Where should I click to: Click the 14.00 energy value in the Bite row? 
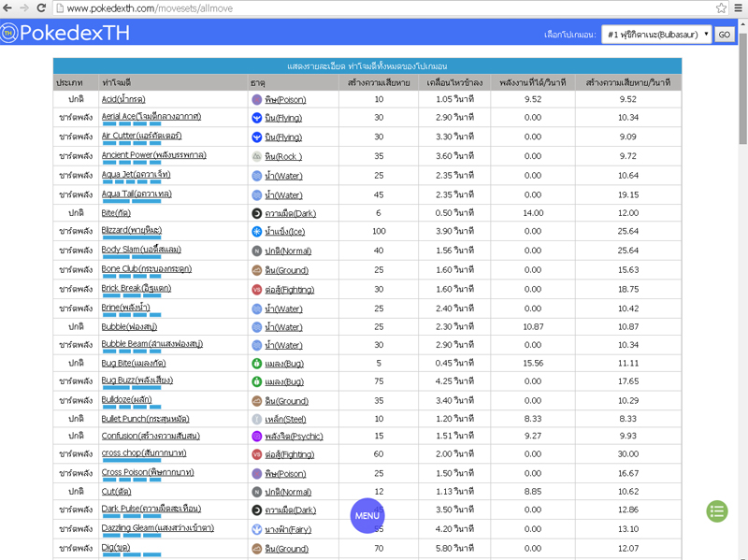pos(533,213)
